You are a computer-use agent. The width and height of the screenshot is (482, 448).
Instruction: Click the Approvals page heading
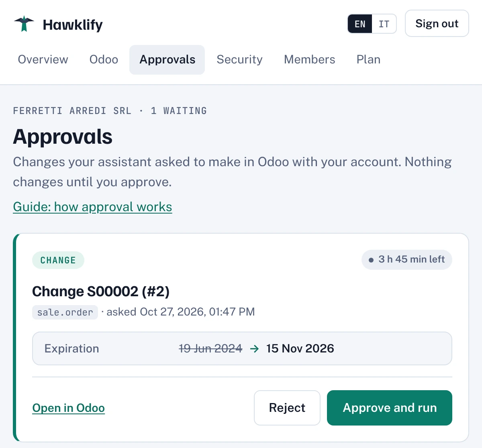pyautogui.click(x=63, y=136)
